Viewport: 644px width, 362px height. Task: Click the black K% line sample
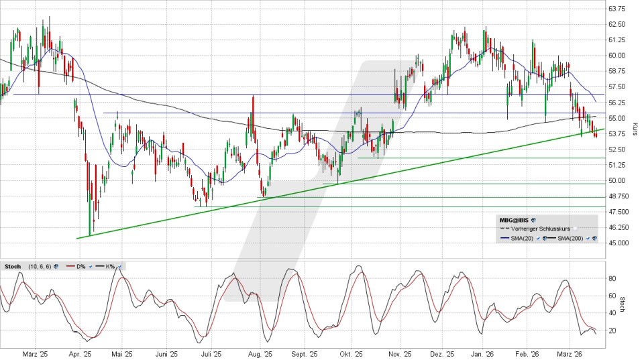pyautogui.click(x=100, y=266)
